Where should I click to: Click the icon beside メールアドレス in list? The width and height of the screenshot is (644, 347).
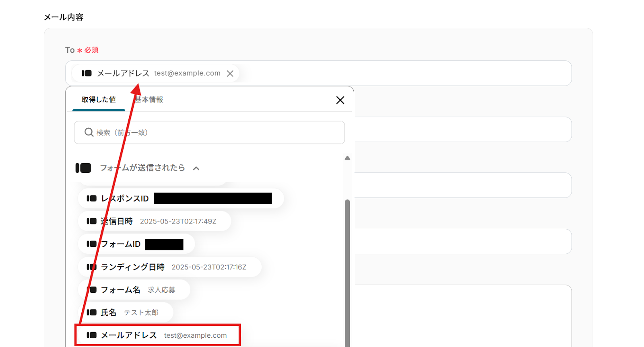(91, 335)
